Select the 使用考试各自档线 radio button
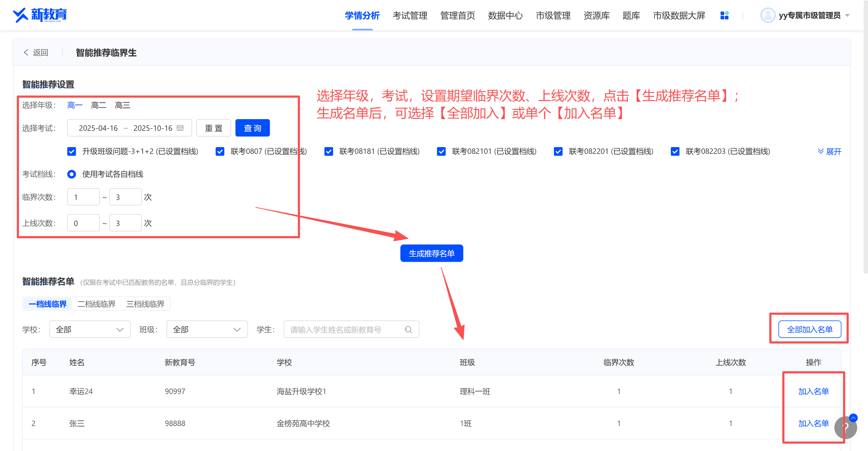Image resolution: width=868 pixels, height=451 pixels. [71, 174]
